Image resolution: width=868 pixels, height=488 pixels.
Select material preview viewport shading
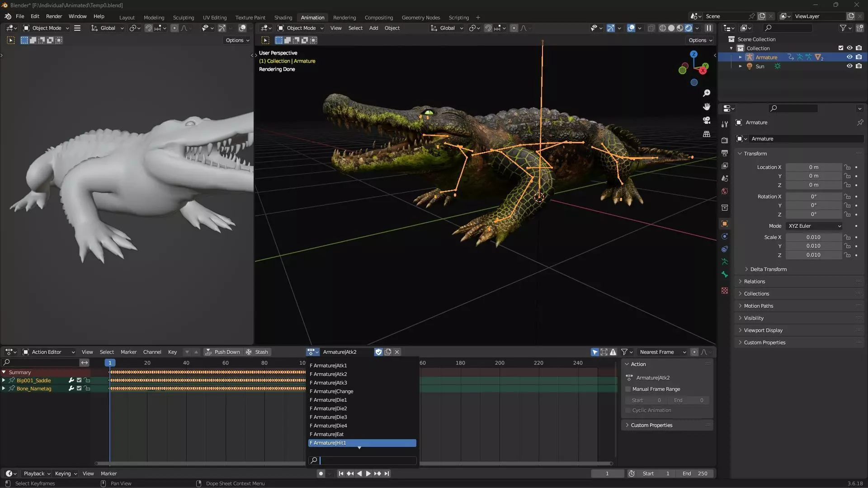pos(680,28)
